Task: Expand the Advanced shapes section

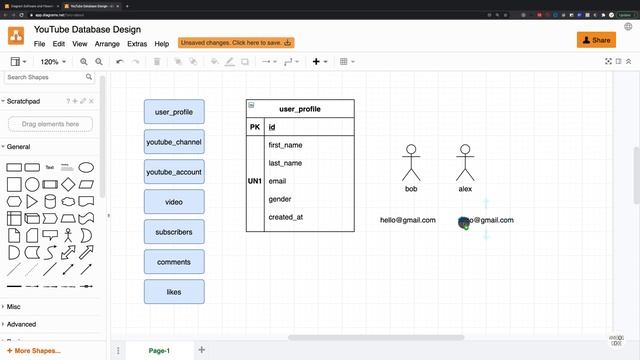Action: pyautogui.click(x=21, y=324)
